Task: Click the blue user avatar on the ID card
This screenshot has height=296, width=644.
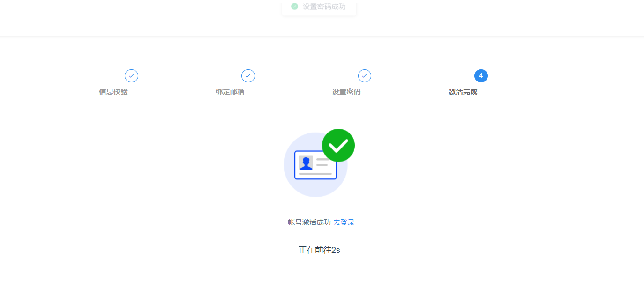Action: 306,163
